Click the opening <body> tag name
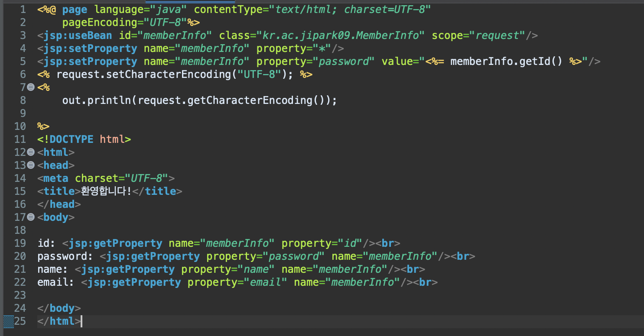644x336 pixels. point(56,217)
